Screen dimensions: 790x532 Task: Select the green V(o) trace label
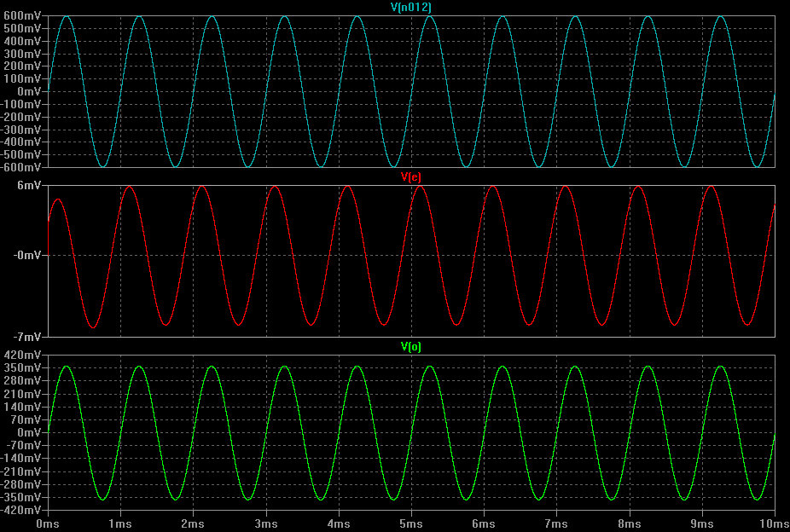coord(410,346)
